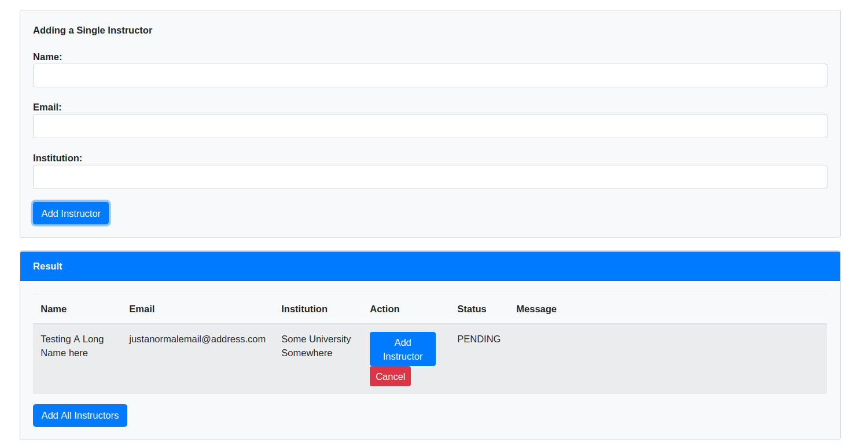868x447 pixels.
Task: Select the Email column header
Action: (142, 309)
